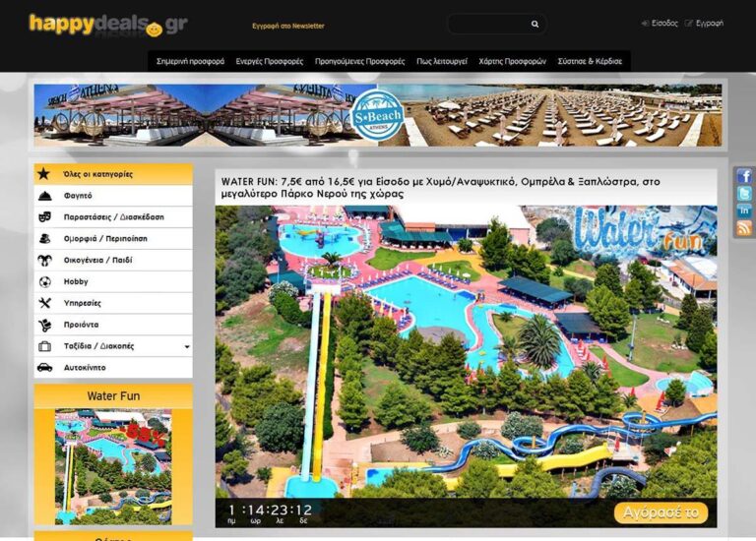The image size is (756, 541).
Task: Click the star icon for Όλες οι κατηγορίες
Action: (44, 174)
